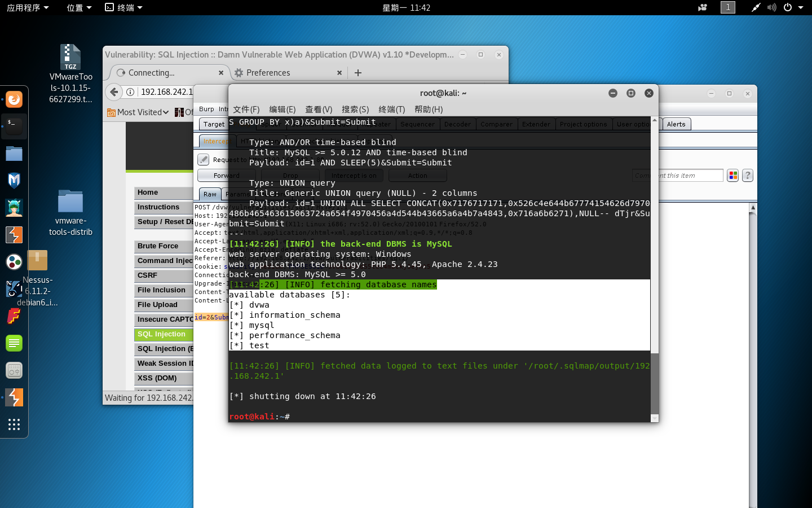Open VMwareTools TGZ file on desktop
Viewport: 812px width, 508px height.
[x=70, y=73]
